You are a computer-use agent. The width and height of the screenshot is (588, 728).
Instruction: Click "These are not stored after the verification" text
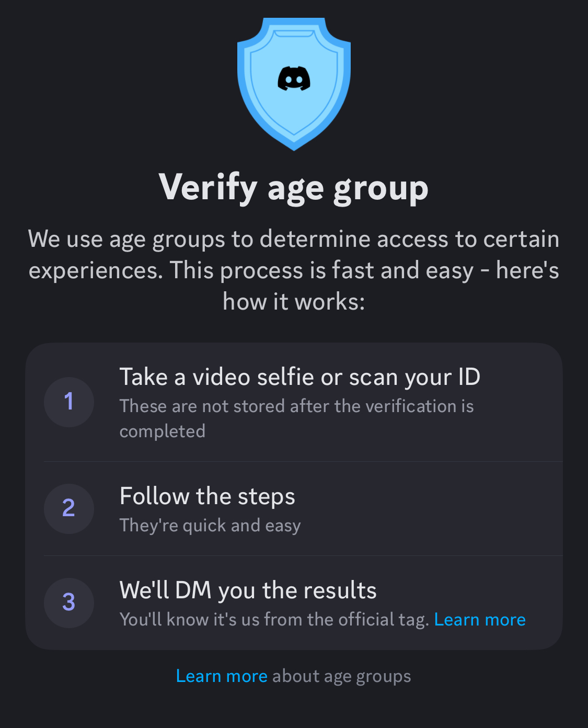tap(296, 406)
